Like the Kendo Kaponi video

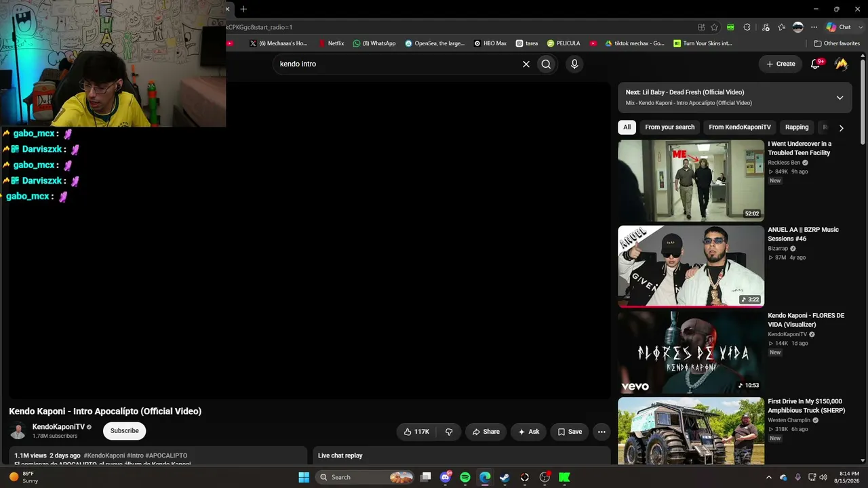tap(416, 432)
